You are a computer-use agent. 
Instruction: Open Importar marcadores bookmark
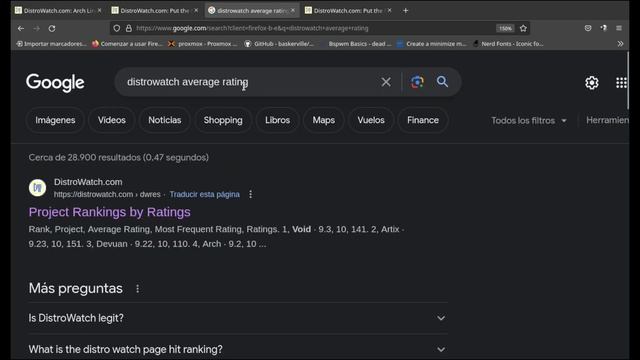pos(51,44)
